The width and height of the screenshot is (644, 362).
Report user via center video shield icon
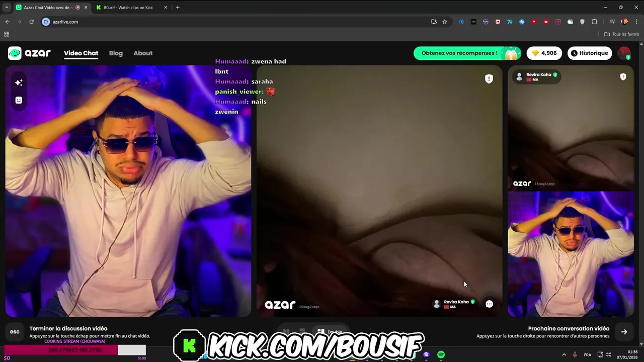tap(489, 78)
